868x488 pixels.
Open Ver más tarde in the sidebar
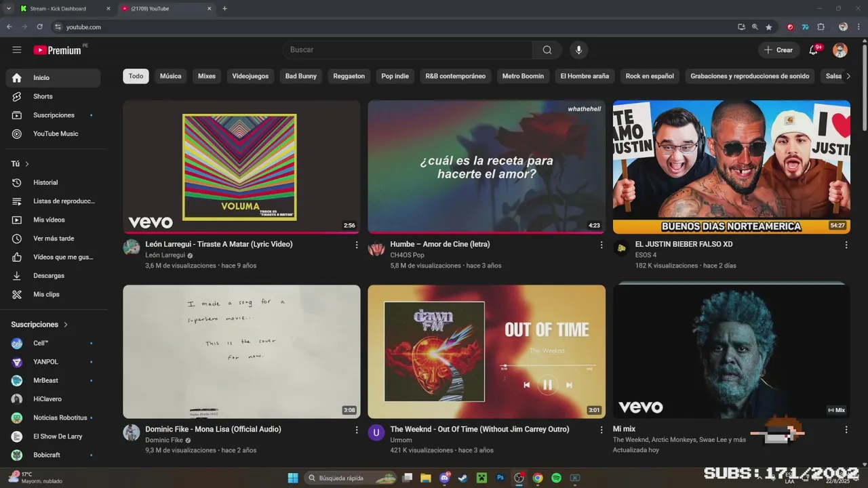point(53,239)
